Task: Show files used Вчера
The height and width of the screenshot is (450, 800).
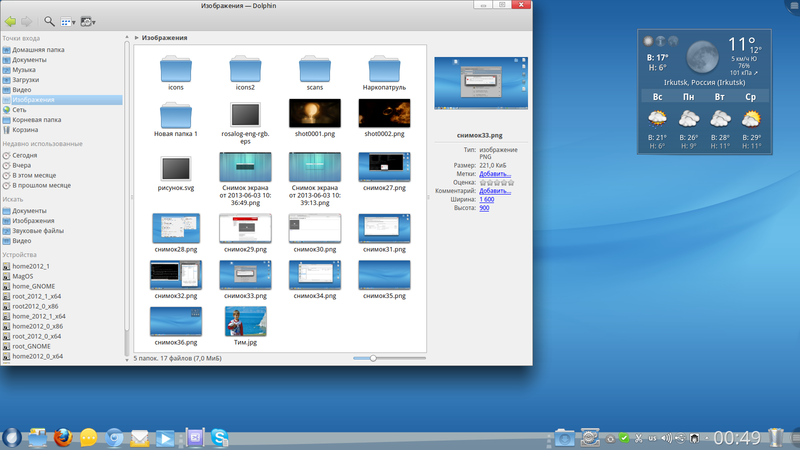Action: click(21, 166)
